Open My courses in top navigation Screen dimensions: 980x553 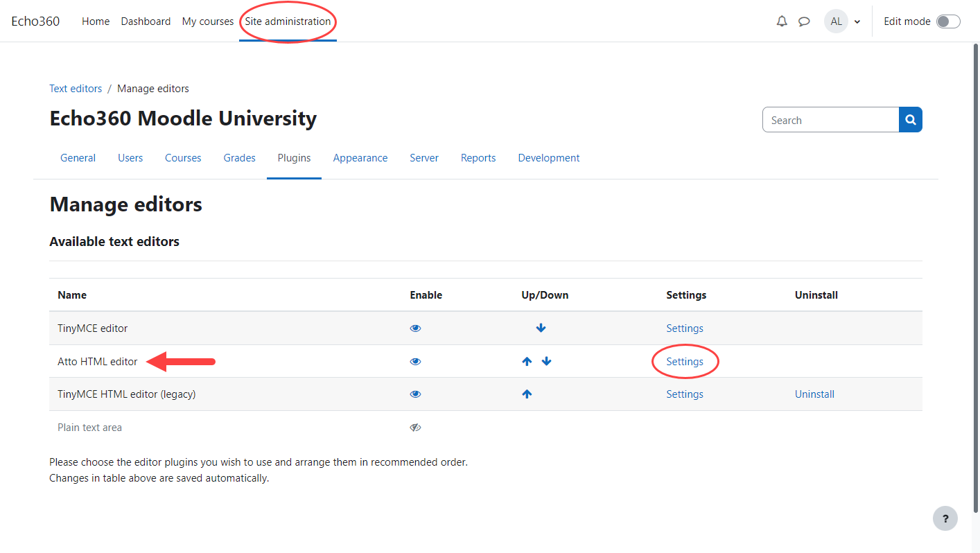pos(208,21)
